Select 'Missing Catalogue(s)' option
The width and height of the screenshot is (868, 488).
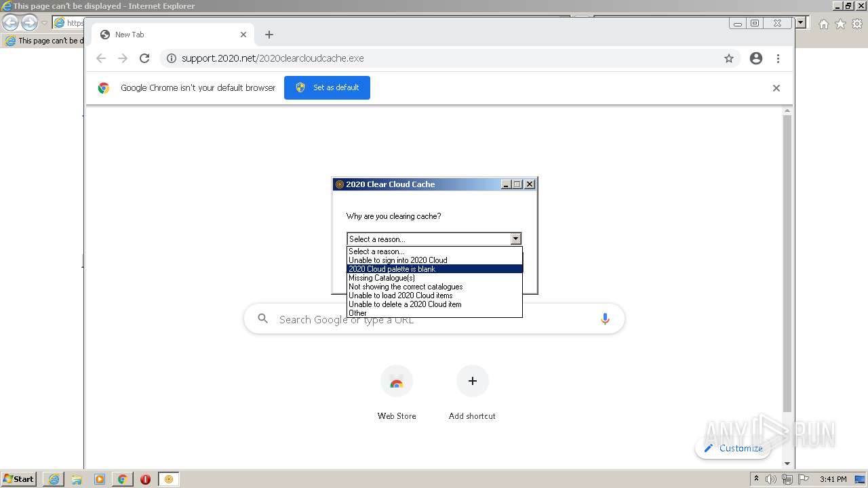click(x=435, y=278)
